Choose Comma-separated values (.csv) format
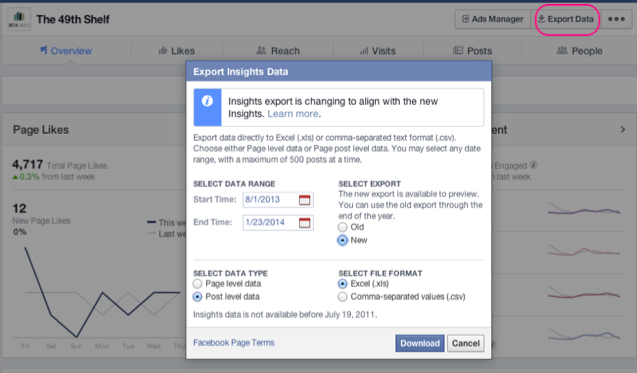This screenshot has width=637, height=373. (x=342, y=297)
